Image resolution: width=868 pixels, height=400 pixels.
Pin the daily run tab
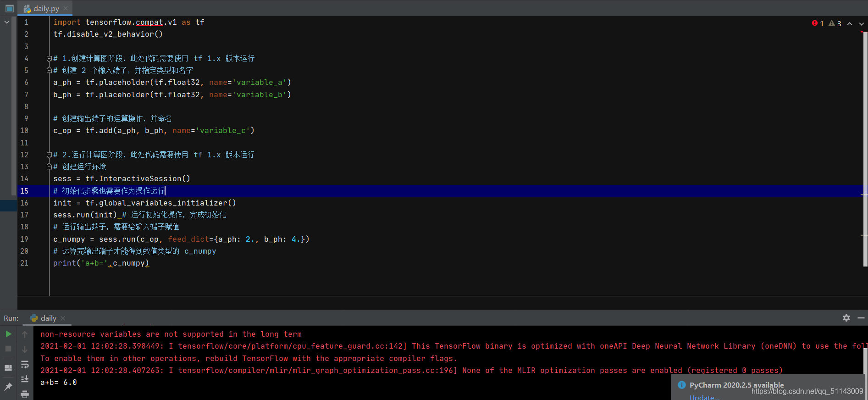[x=8, y=387]
